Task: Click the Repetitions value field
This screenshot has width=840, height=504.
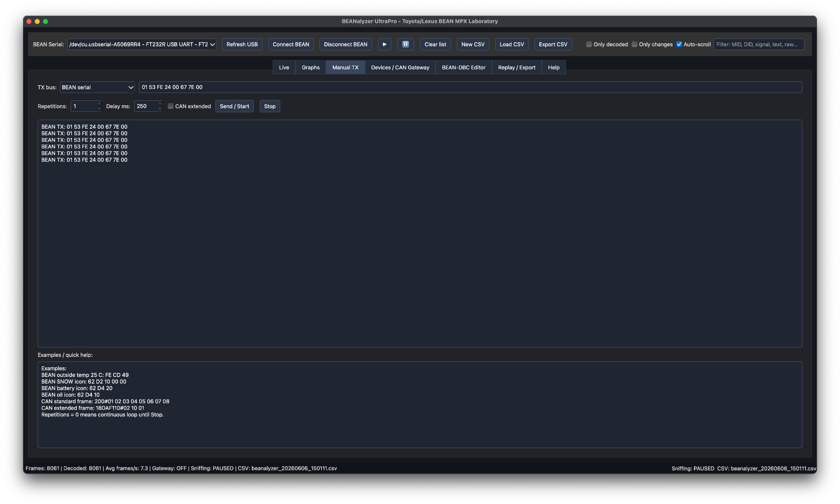Action: (84, 106)
